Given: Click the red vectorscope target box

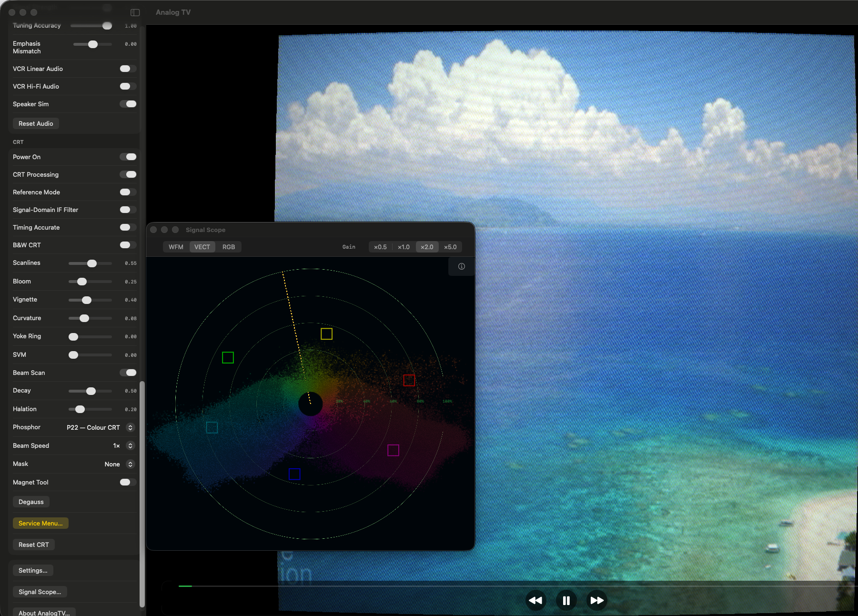Looking at the screenshot, I should coord(409,380).
